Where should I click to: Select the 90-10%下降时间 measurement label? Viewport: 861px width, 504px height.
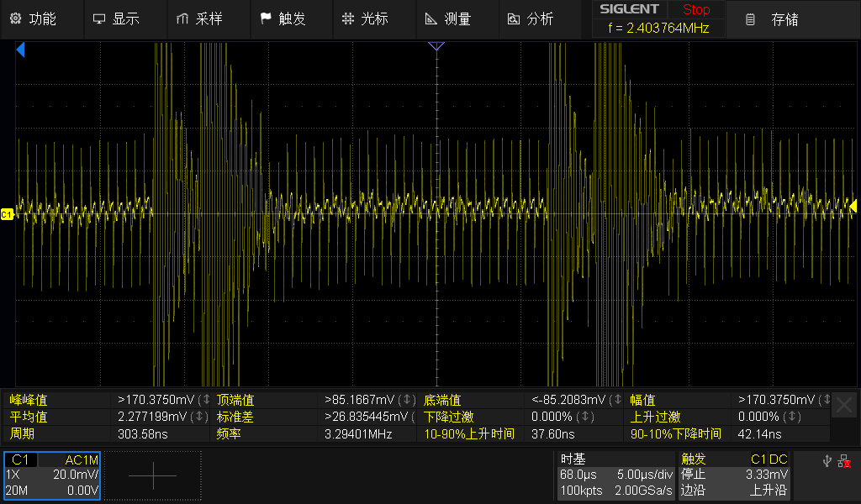tap(675, 433)
